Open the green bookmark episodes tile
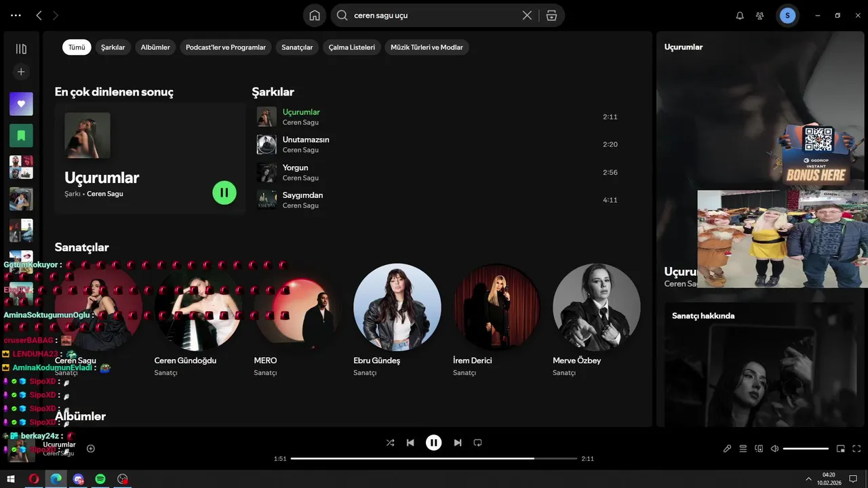868x488 pixels. point(21,136)
